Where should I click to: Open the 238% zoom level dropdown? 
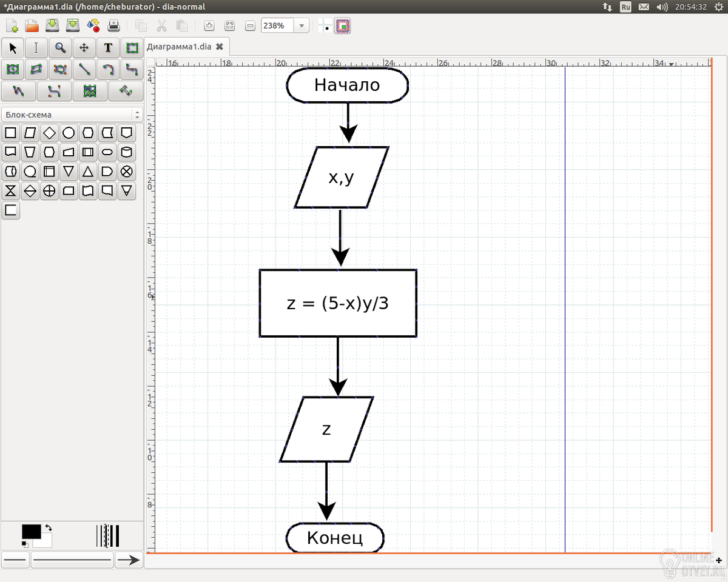tap(302, 26)
